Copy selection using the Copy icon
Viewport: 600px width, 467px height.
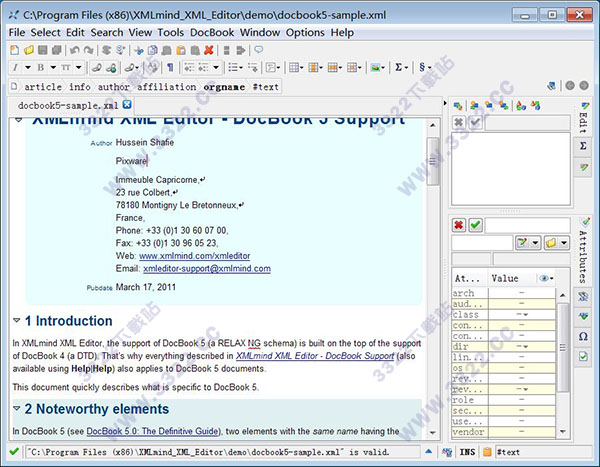tap(153, 50)
